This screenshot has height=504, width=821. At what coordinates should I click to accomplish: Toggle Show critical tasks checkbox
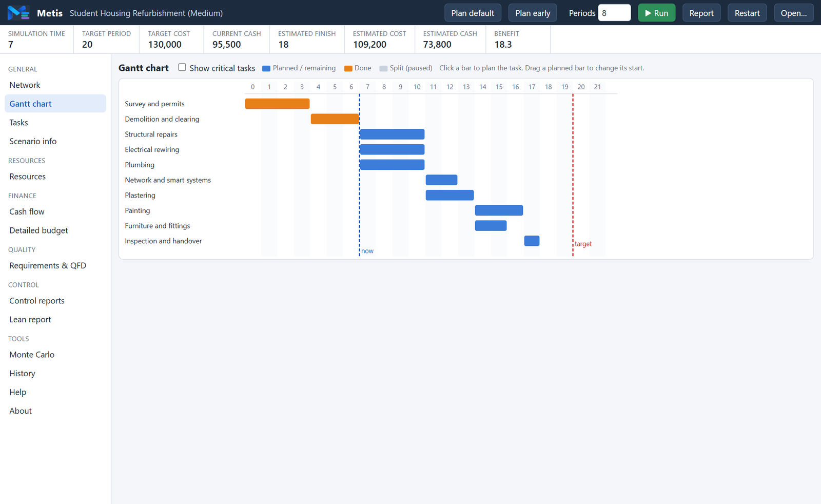coord(182,67)
